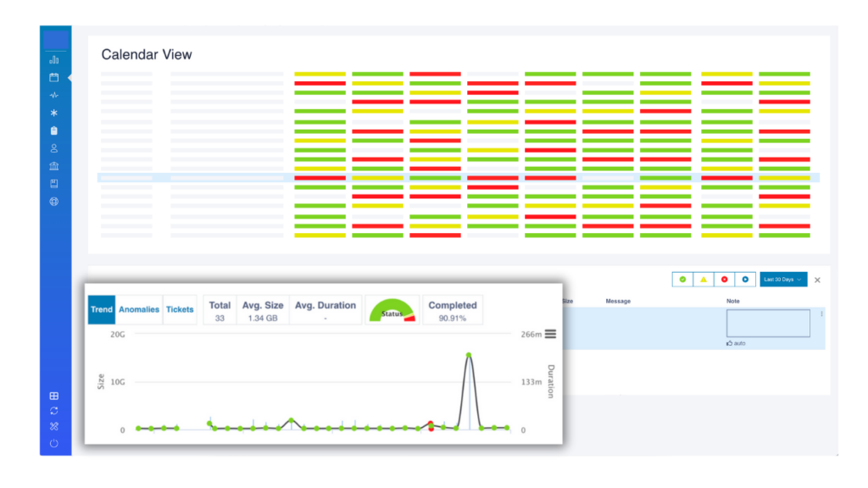Click the Total 33 stat box
Viewport: 868px width, 488px height.
click(x=220, y=310)
